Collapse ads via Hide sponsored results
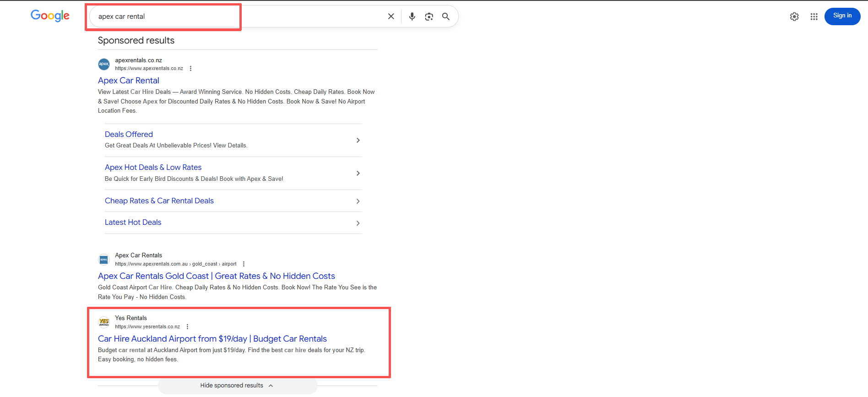Viewport: 868px width, 397px height. (238, 386)
